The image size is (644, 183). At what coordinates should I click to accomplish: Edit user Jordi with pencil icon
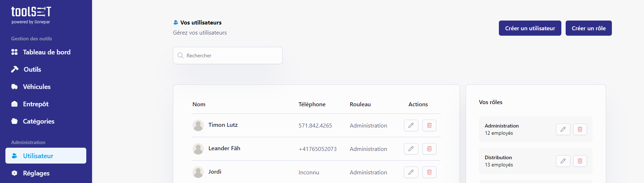coord(411,172)
